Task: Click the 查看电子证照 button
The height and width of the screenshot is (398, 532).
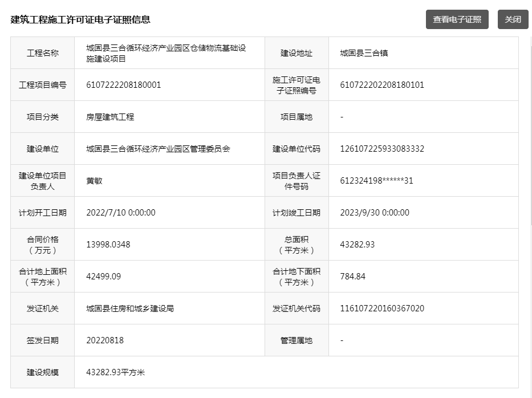Action: 457,19
